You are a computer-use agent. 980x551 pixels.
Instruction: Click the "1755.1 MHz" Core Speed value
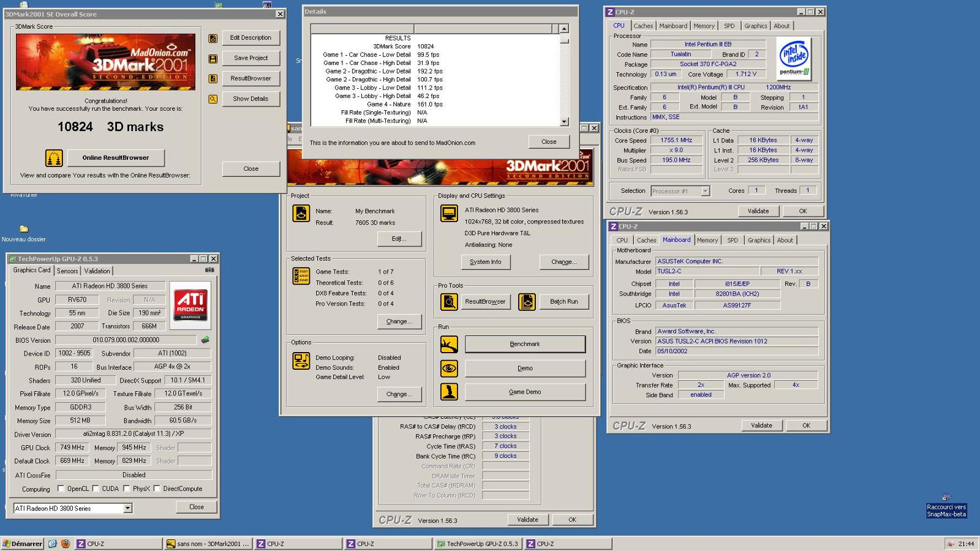(676, 140)
